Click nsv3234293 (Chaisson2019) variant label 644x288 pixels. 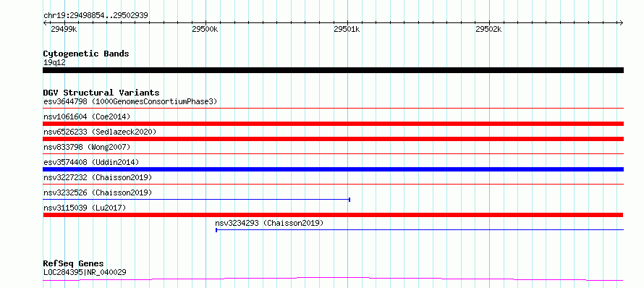269,223
